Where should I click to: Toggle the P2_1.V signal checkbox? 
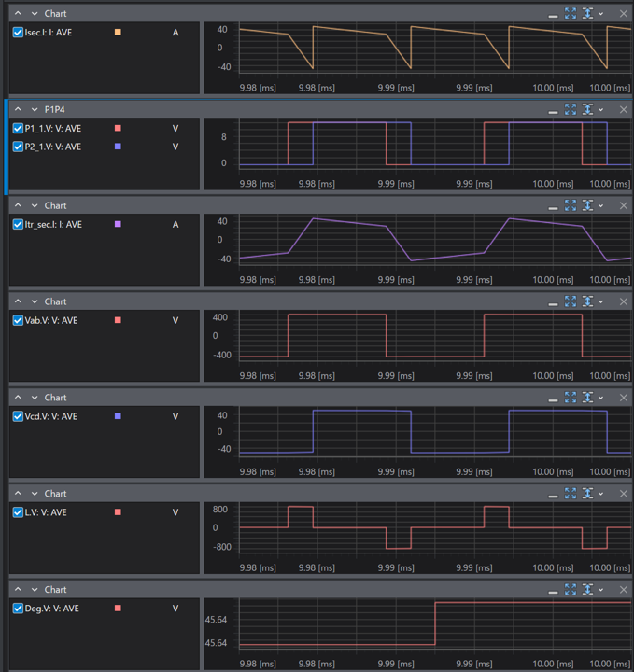pos(18,147)
